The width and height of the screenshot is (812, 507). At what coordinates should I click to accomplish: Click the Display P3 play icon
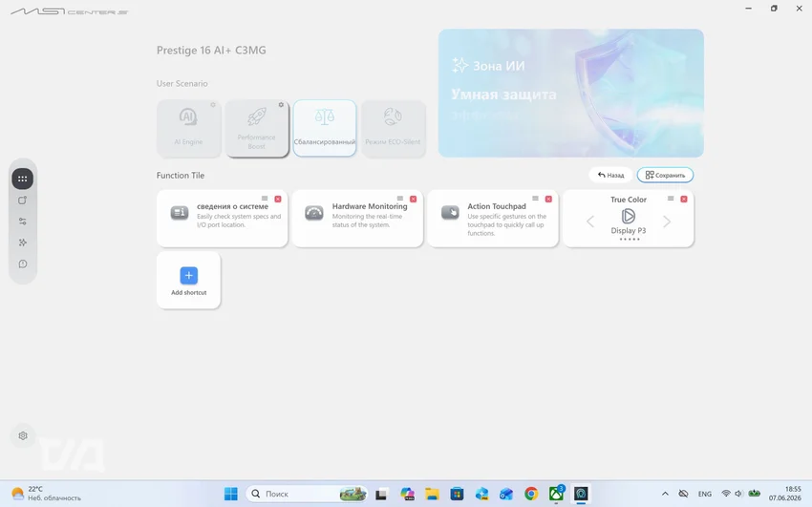pos(629,216)
